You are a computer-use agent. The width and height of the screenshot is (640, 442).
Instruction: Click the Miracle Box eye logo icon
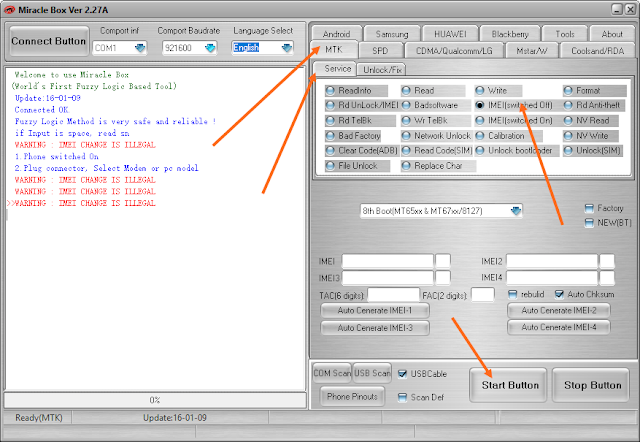(9, 10)
